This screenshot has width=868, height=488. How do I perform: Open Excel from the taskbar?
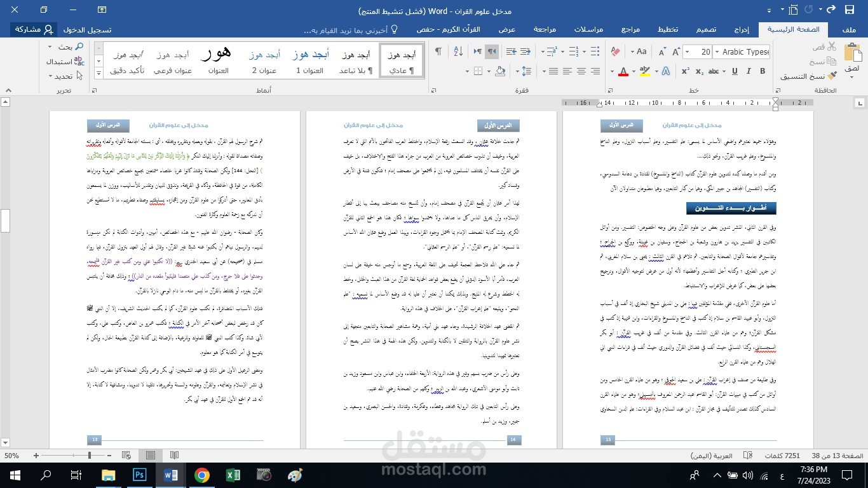point(233,475)
